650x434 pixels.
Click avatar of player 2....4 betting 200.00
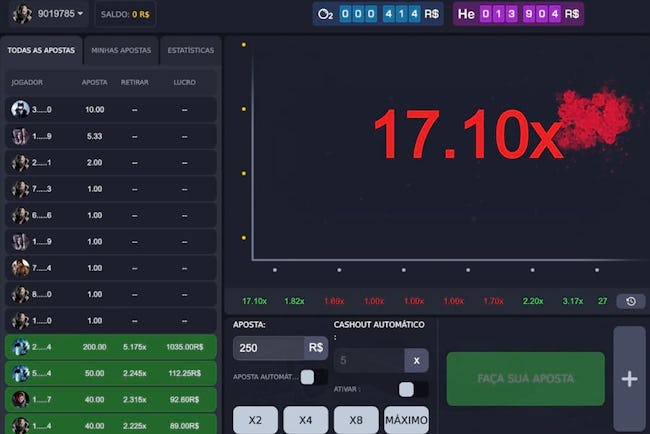coord(20,347)
